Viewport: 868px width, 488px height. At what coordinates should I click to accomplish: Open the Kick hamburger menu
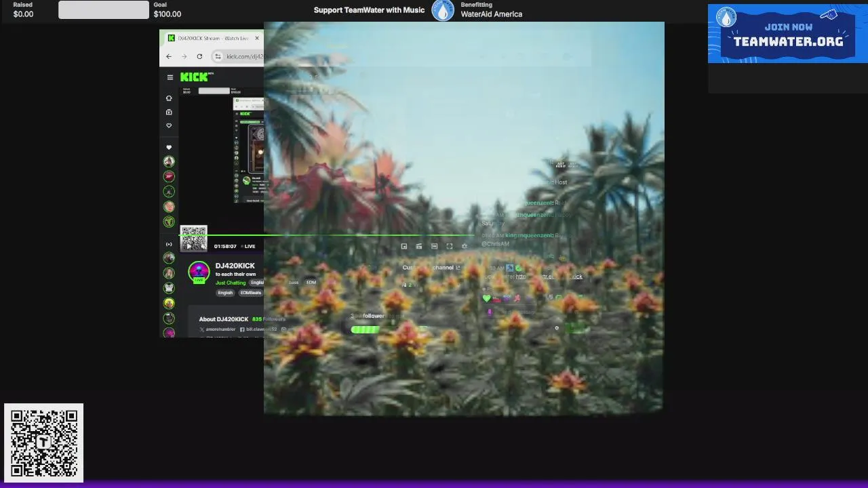point(170,77)
